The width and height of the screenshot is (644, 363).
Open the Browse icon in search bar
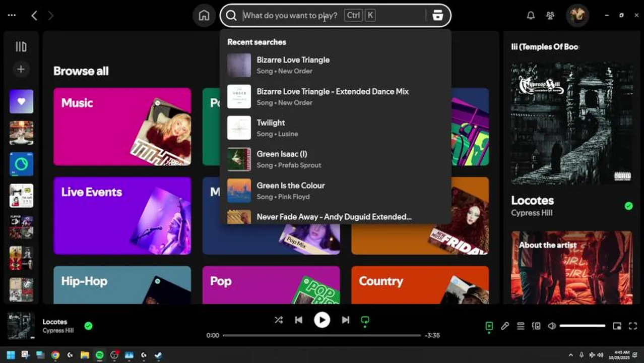click(437, 16)
